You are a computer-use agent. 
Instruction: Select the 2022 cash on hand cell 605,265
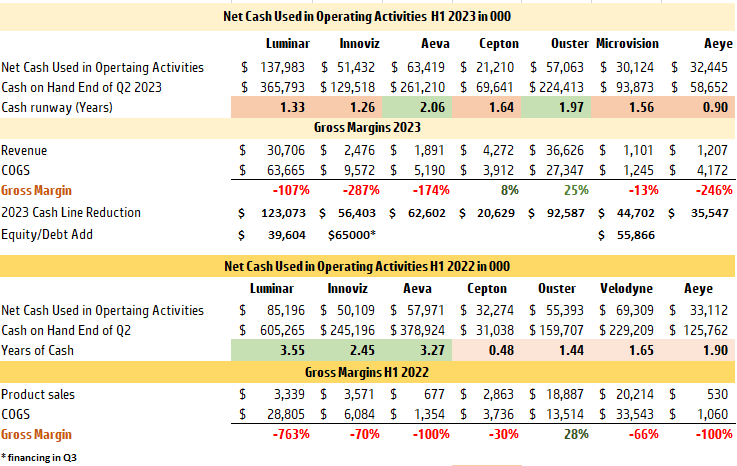coord(282,330)
